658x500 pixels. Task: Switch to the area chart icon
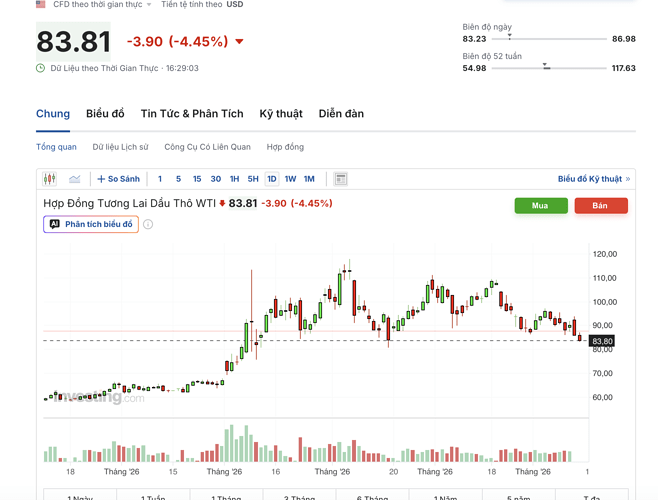coord(75,179)
